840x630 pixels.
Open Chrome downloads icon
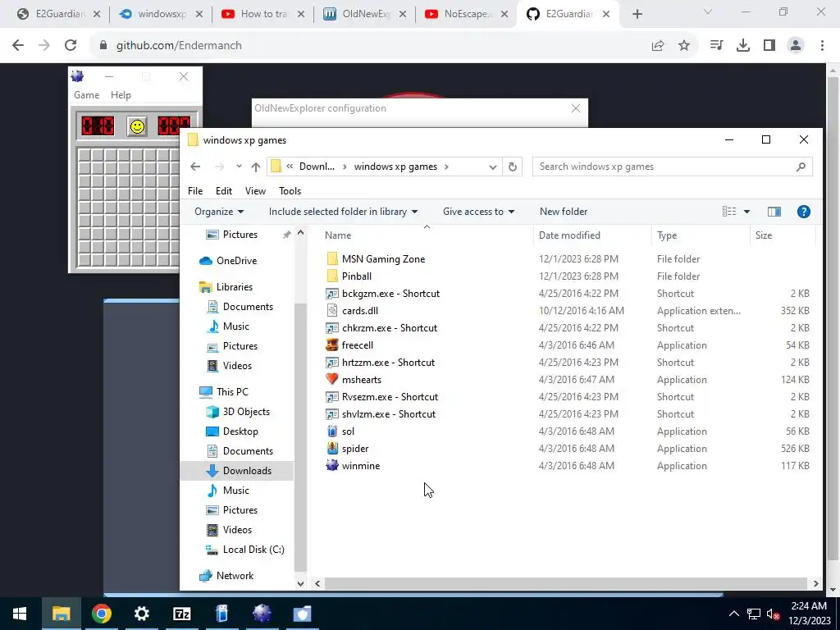(742, 46)
